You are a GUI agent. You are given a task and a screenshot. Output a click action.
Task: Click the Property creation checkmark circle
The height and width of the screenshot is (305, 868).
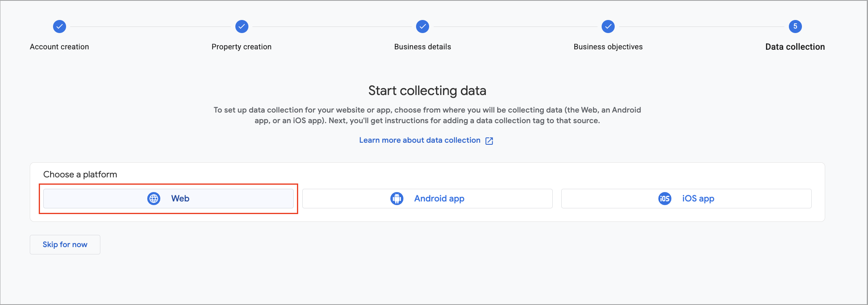tap(242, 27)
